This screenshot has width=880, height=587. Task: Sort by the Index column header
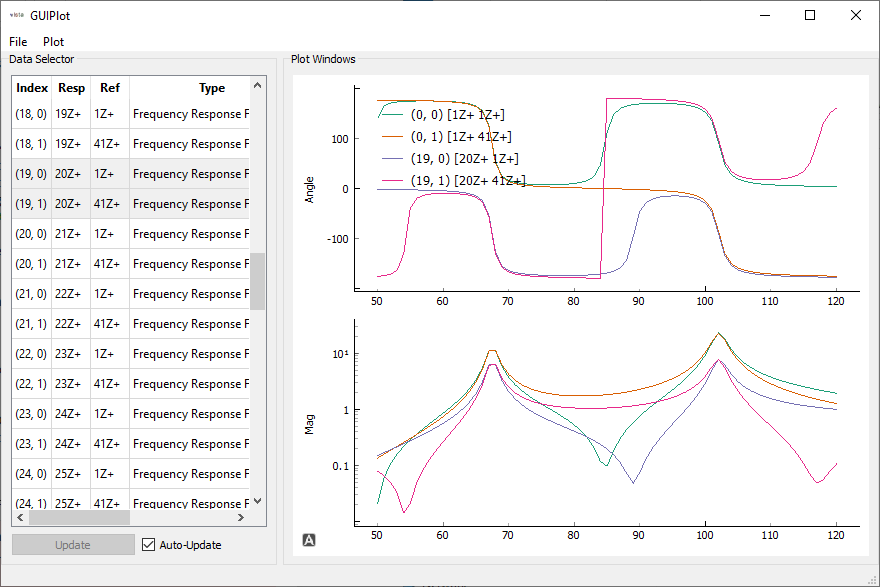[x=32, y=88]
